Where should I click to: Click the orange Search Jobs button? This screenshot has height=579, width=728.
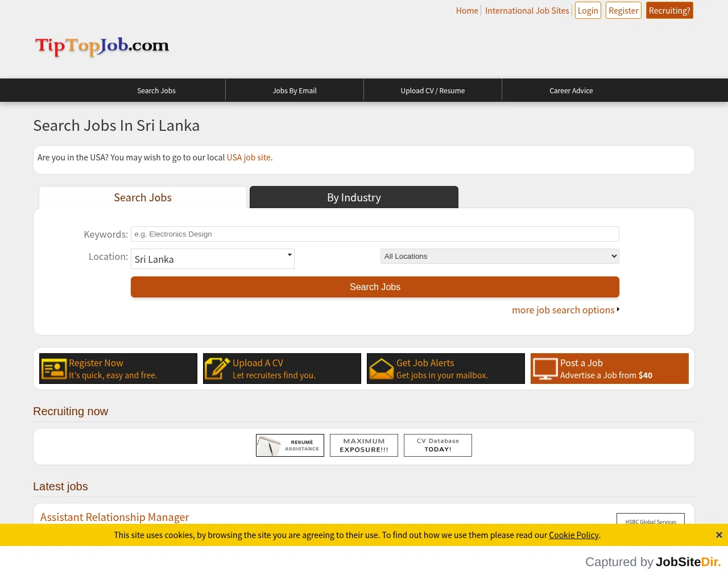(375, 287)
